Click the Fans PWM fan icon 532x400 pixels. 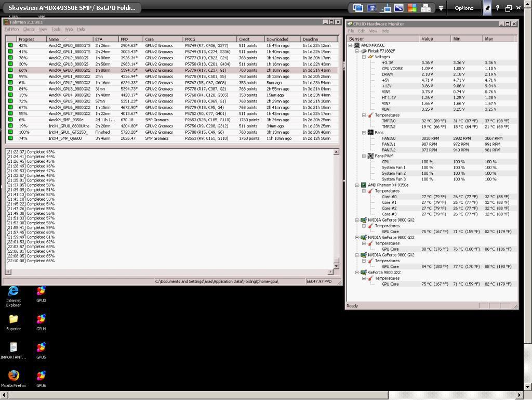(370, 156)
